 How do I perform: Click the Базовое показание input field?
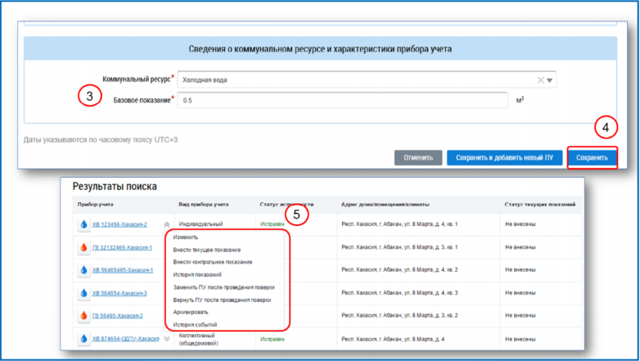[x=342, y=100]
